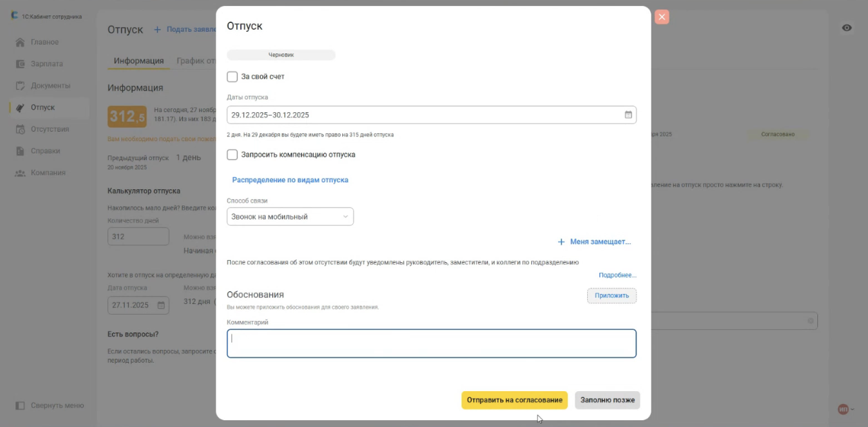Viewport: 868px width, 427px height.
Task: Click the Главное home icon in sidebar
Action: pos(20,43)
